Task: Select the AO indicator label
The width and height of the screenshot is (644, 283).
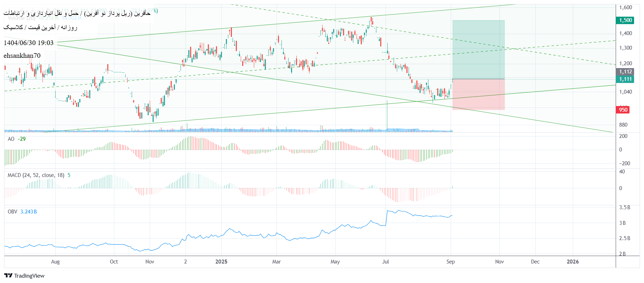Action: pyautogui.click(x=11, y=139)
